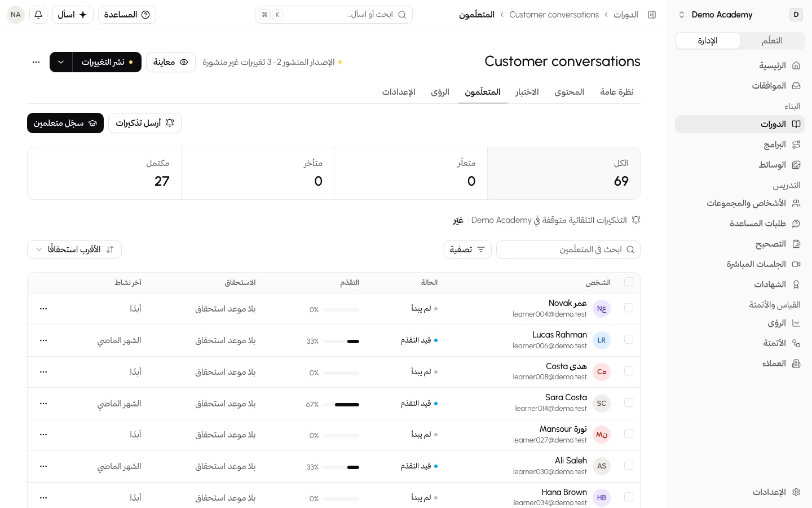Open the الأقرب استحقاقًا sort dropdown
The width and height of the screenshot is (812, 508).
(x=74, y=249)
